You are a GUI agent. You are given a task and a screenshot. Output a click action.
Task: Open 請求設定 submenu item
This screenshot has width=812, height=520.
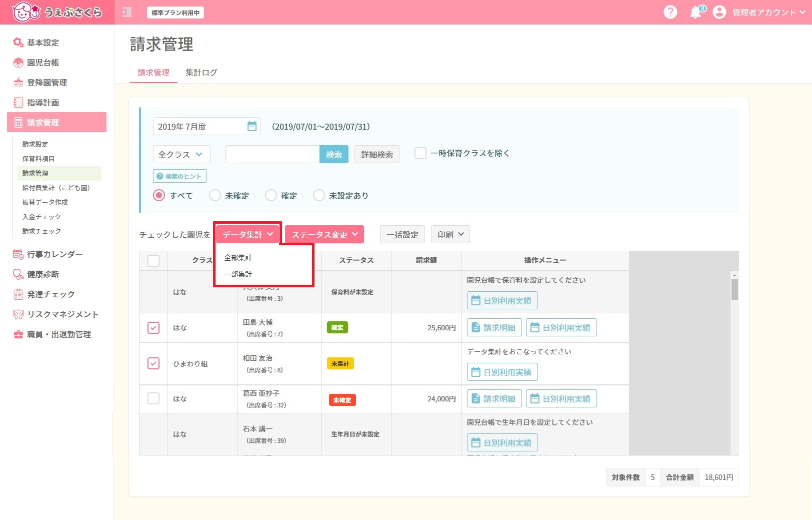click(x=35, y=144)
